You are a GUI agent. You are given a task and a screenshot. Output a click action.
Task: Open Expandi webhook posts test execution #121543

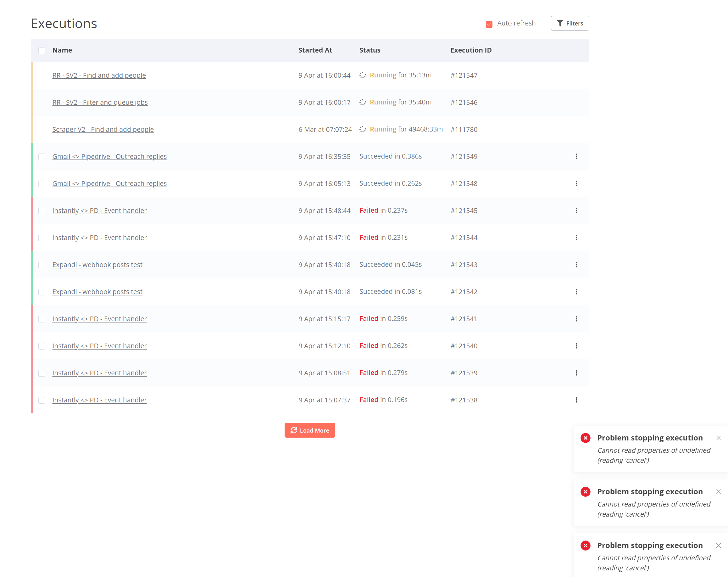click(97, 265)
